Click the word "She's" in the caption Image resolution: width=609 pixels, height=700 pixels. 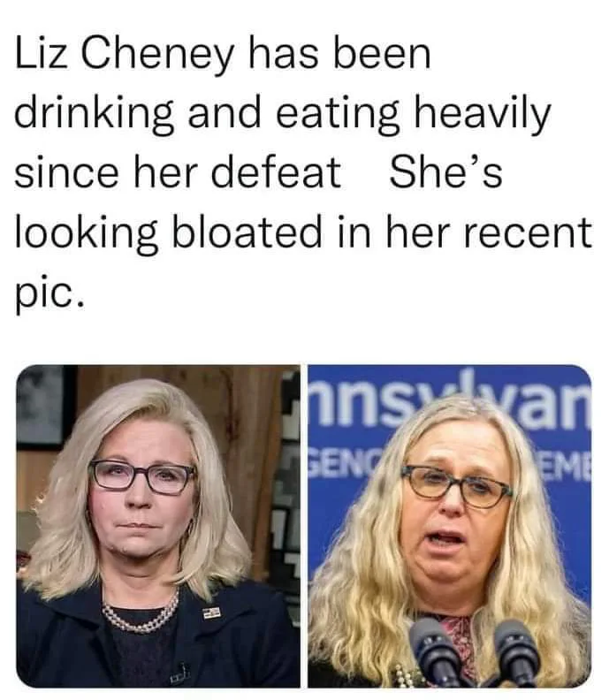[445, 172]
